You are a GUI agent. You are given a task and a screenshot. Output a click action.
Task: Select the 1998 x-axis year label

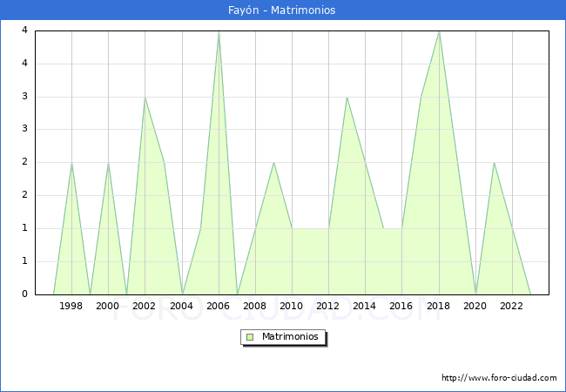click(71, 306)
